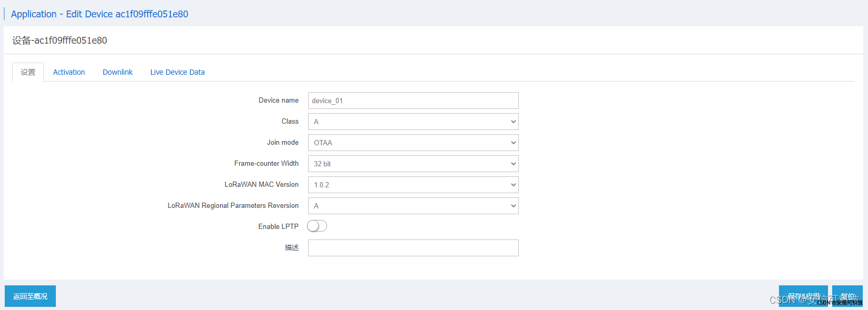Click the 返回至概况 button
Image resolution: width=868 pixels, height=310 pixels.
point(30,296)
